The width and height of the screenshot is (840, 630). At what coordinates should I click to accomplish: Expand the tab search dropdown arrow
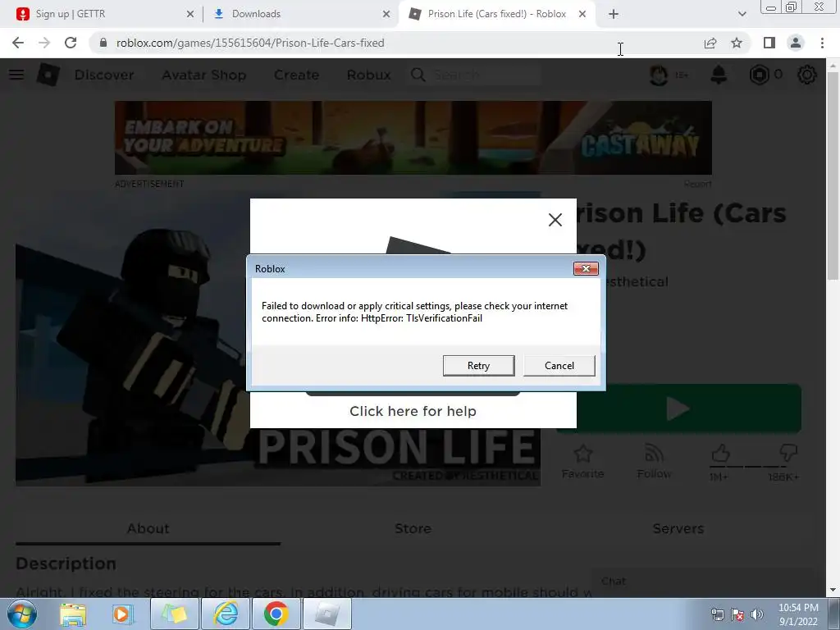[742, 15]
